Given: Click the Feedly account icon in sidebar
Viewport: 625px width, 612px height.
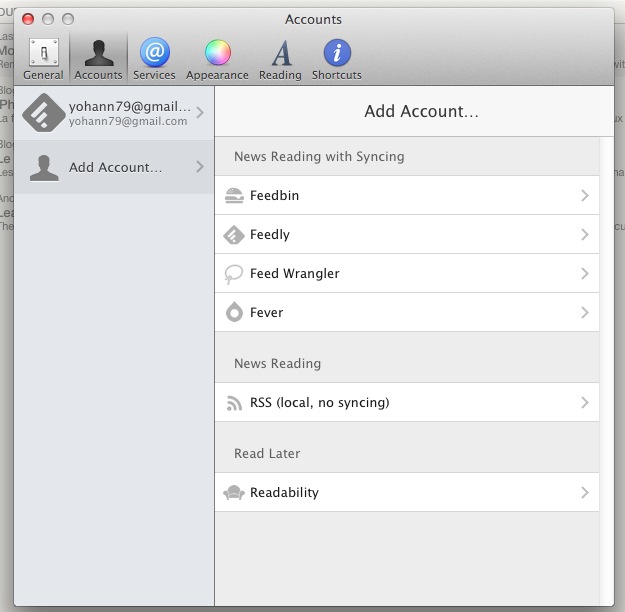Looking at the screenshot, I should (x=43, y=113).
